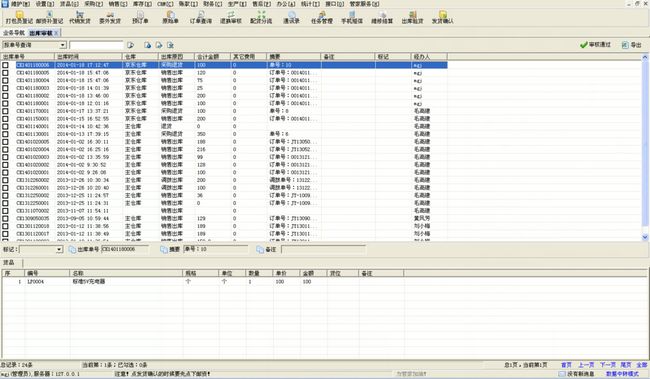Viewport: 650px width, 379px height.
Task: Click the search text field beside 按单号查询
Action: coord(97,45)
